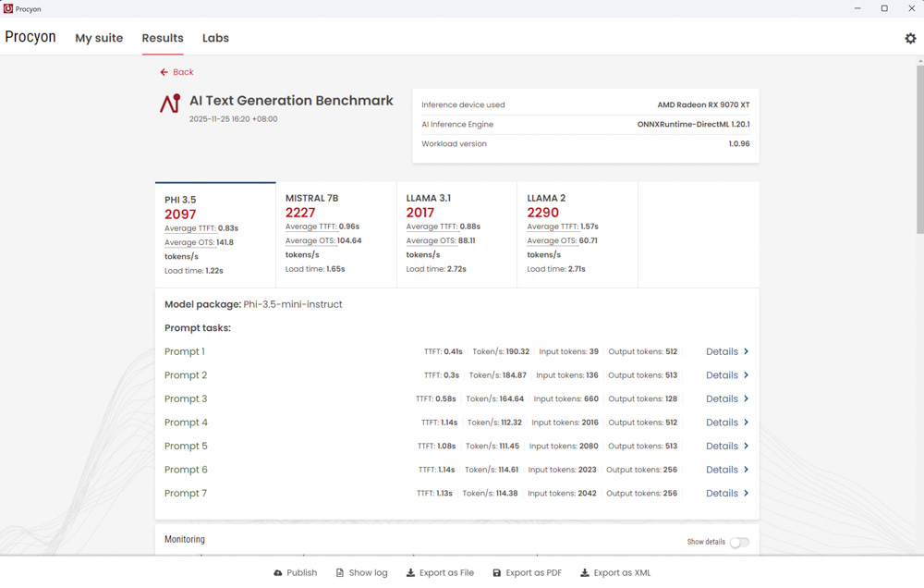
Task: Toggle the Show details switch on
Action: (x=739, y=543)
